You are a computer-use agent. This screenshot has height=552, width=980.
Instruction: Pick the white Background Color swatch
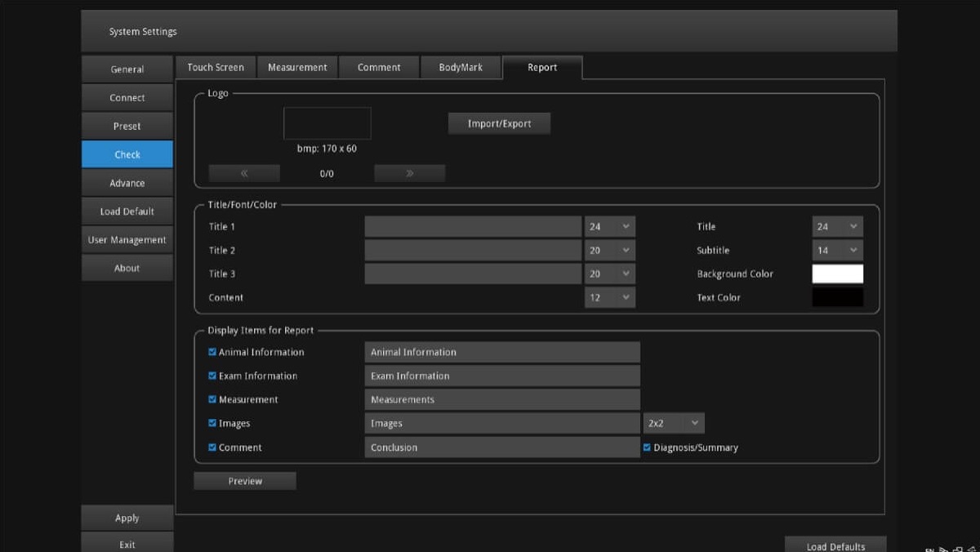pos(837,274)
